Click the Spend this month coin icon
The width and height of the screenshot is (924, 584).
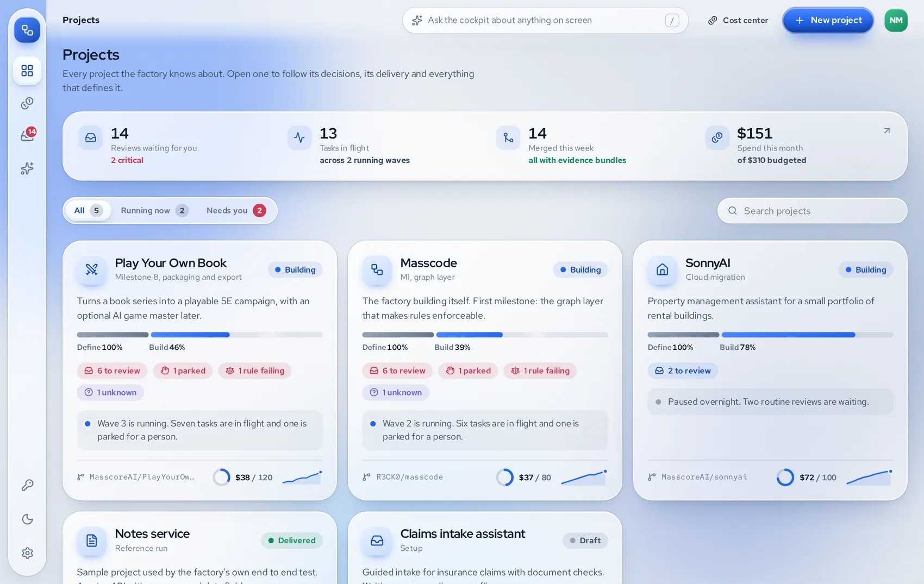pos(717,138)
